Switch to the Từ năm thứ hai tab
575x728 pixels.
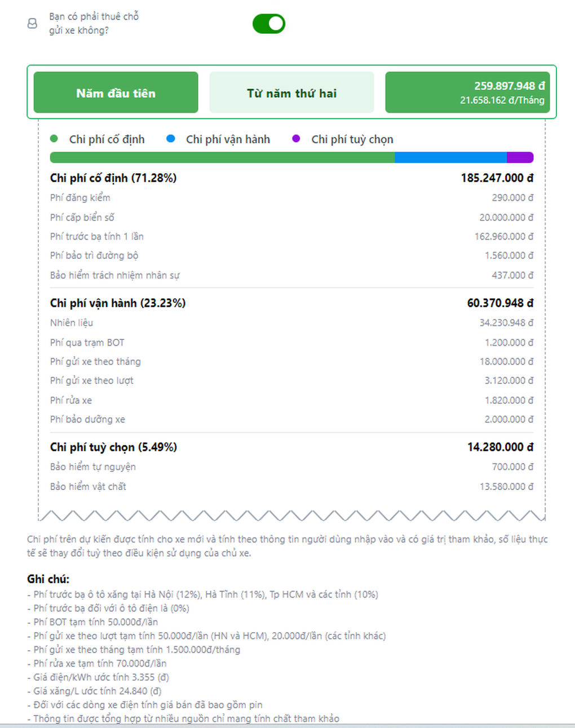291,93
